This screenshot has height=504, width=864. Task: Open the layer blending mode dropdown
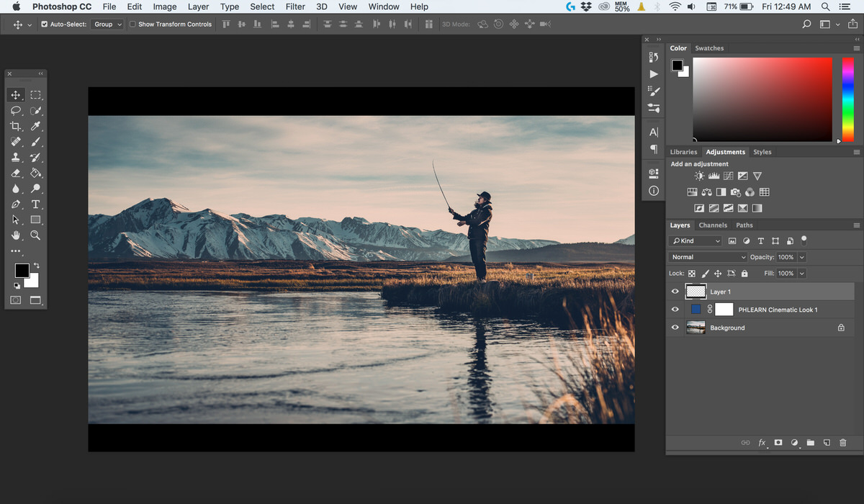point(708,256)
